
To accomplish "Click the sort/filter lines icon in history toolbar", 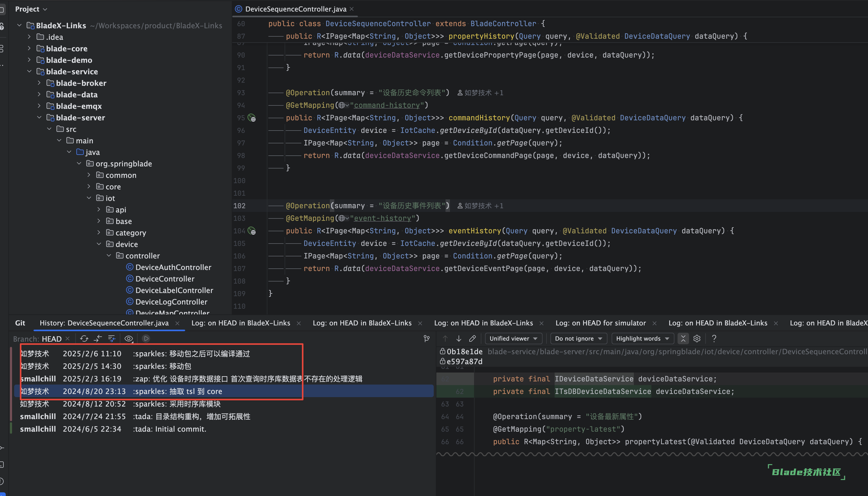I will click(x=112, y=339).
